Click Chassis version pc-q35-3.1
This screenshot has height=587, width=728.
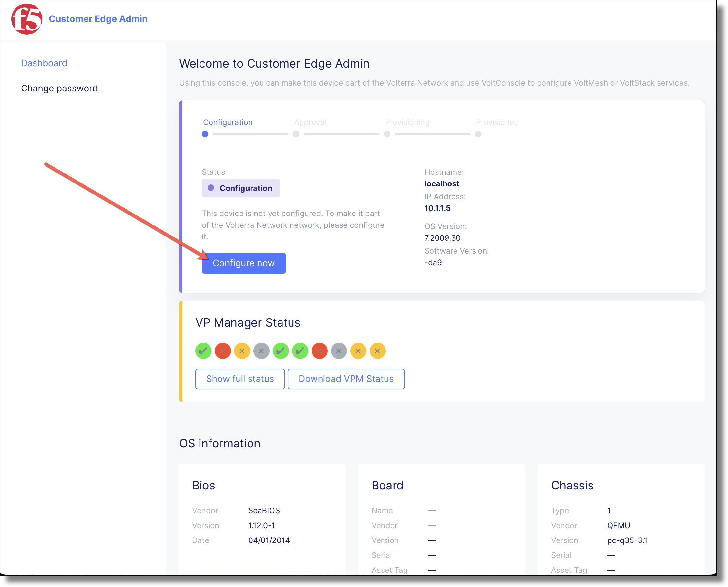(x=627, y=540)
